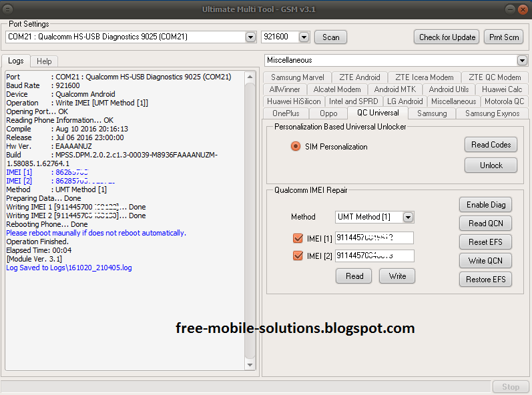
Task: Click the Unlock button
Action: click(491, 165)
